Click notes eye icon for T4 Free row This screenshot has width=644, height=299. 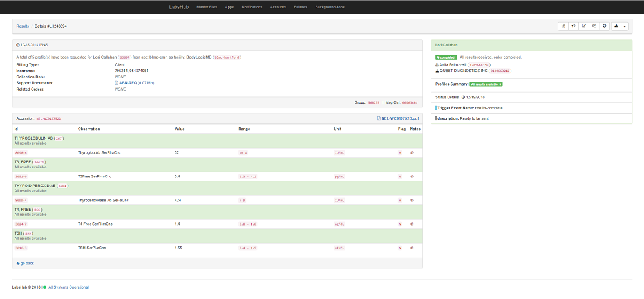coord(413,224)
